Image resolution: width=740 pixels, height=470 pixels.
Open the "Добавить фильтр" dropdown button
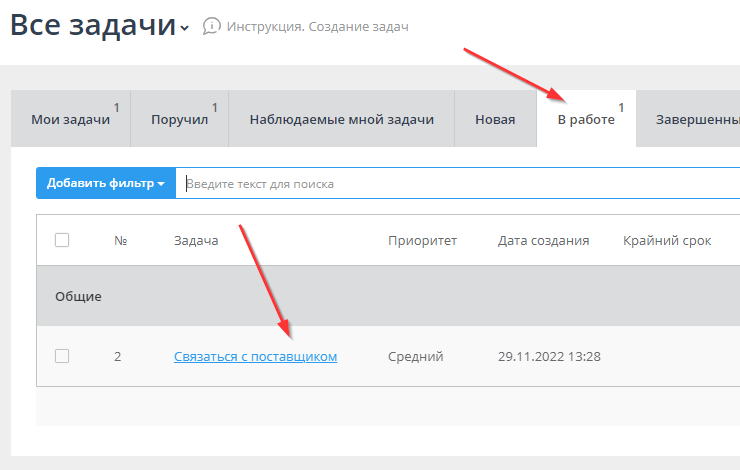tap(105, 183)
